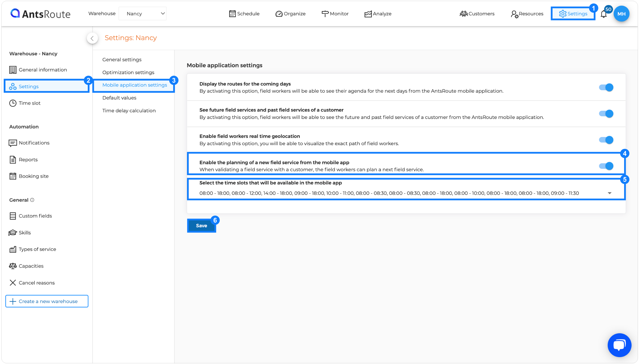This screenshot has height=364, width=639.
Task: Open the Types of service page
Action: coord(37,249)
